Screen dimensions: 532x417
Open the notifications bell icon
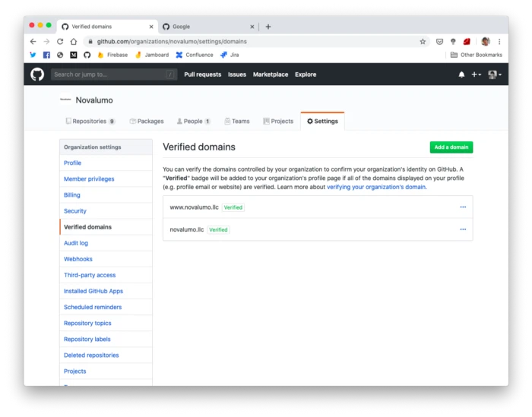click(x=461, y=74)
